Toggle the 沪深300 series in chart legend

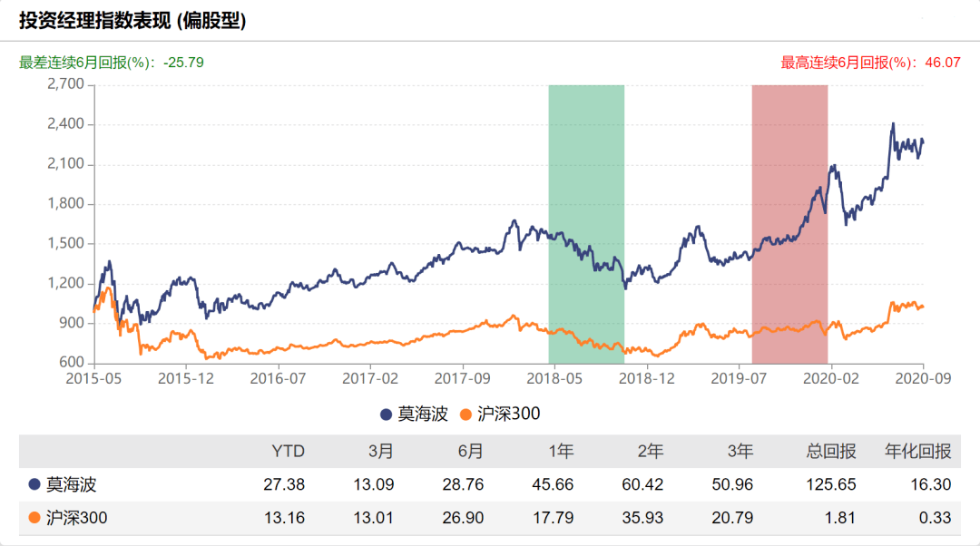click(500, 414)
